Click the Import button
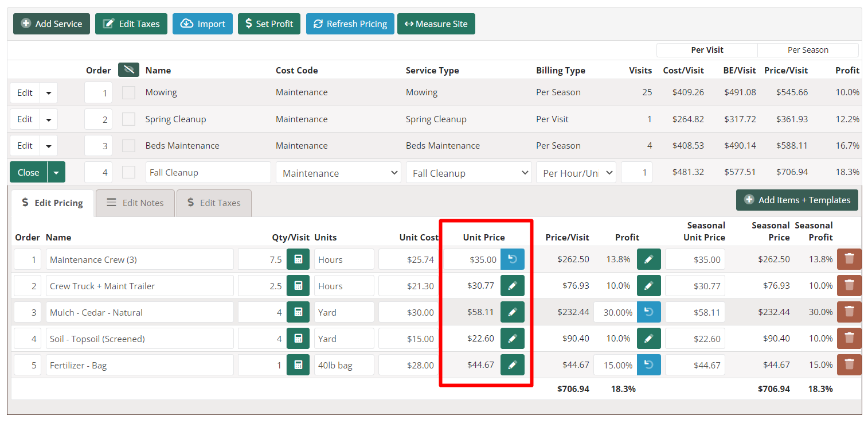Viewport: 868px width, 423px height. coord(202,24)
